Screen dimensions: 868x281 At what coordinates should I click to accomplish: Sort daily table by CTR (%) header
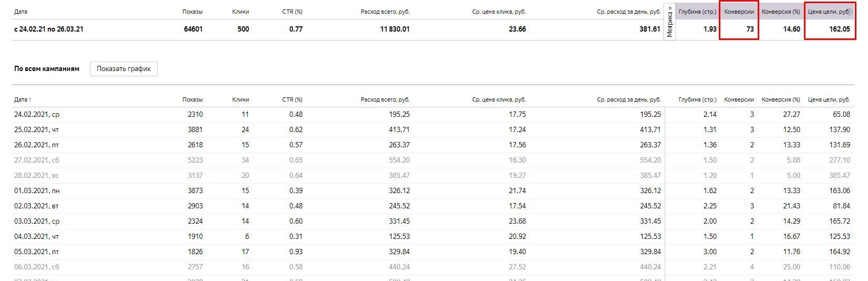pos(292,99)
